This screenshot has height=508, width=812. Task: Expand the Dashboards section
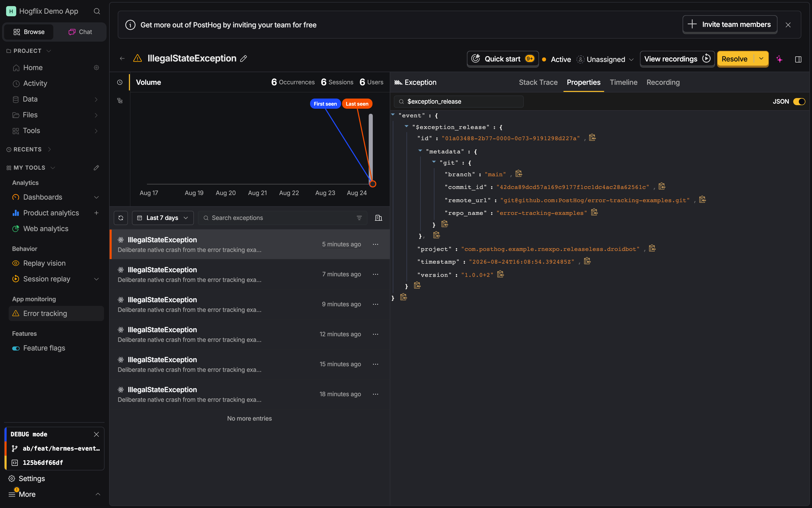point(96,197)
